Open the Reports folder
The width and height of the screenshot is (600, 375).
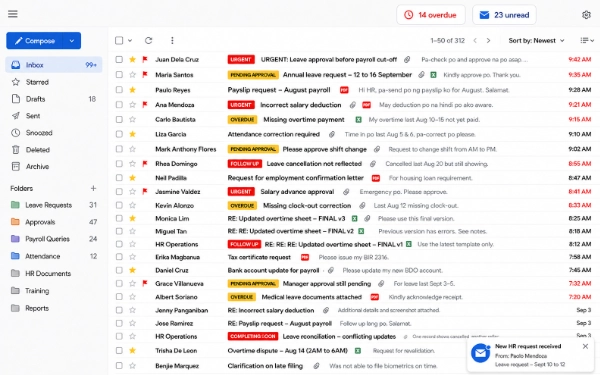tap(54, 308)
